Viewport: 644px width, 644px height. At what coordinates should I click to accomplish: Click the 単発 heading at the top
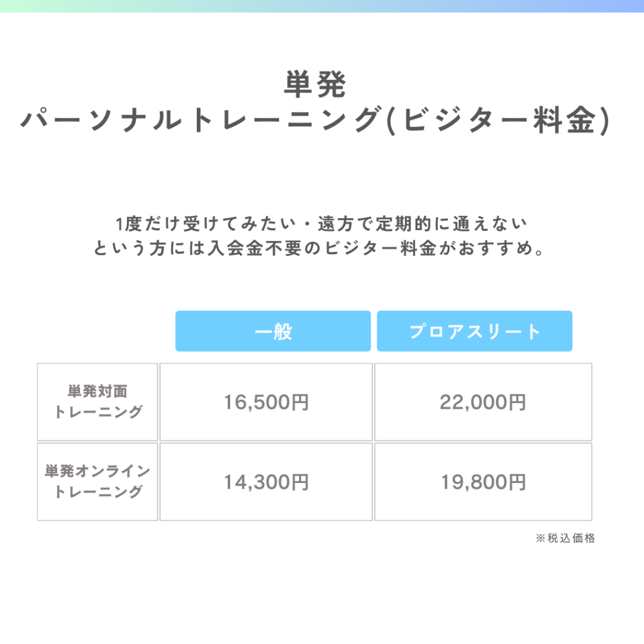(x=315, y=86)
